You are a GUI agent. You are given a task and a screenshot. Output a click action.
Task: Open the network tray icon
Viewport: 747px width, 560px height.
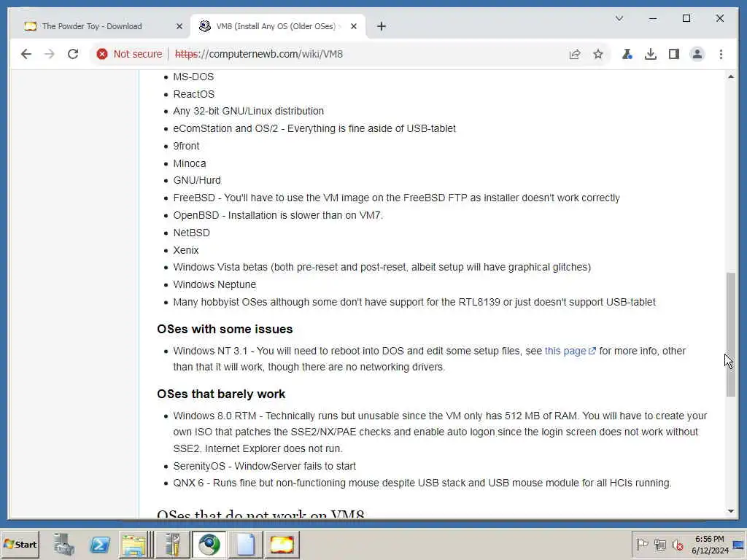(659, 544)
